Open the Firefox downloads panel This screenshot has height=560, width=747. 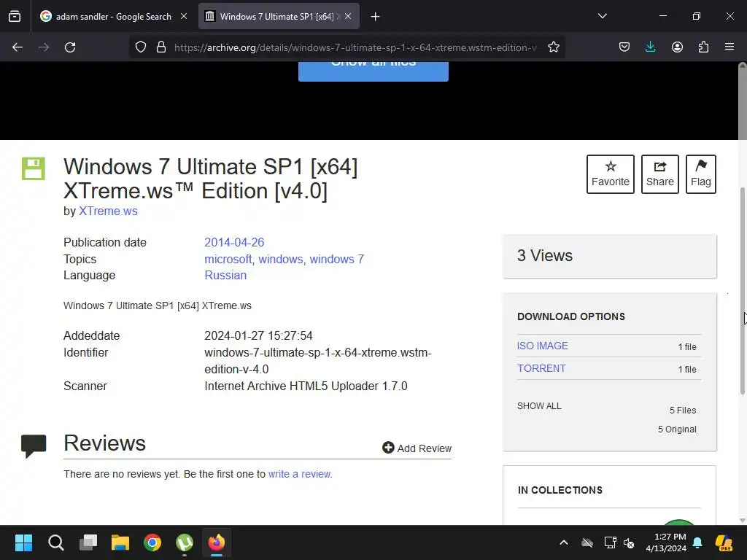point(650,47)
